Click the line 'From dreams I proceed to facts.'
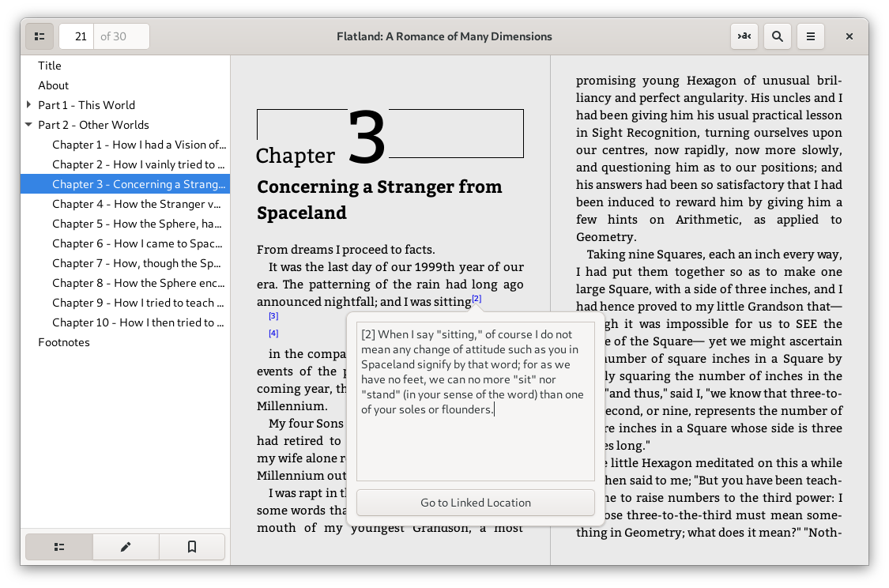Image resolution: width=889 pixels, height=588 pixels. (x=346, y=250)
